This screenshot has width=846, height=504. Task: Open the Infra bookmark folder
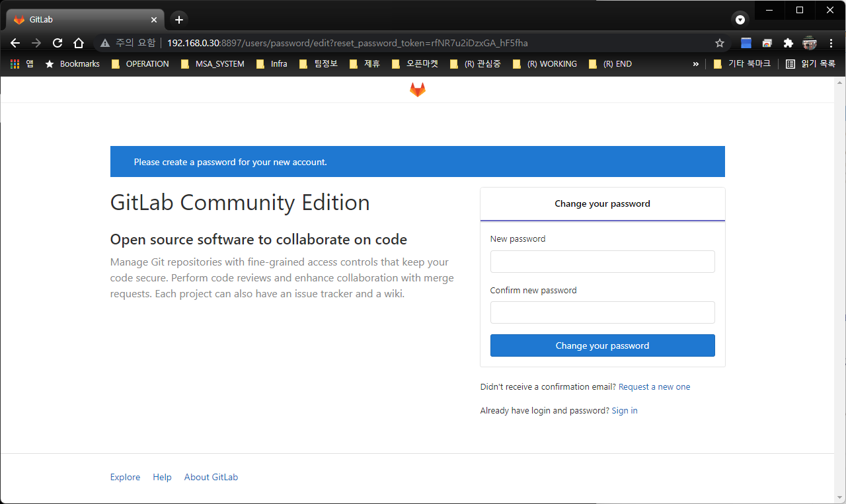(x=272, y=64)
